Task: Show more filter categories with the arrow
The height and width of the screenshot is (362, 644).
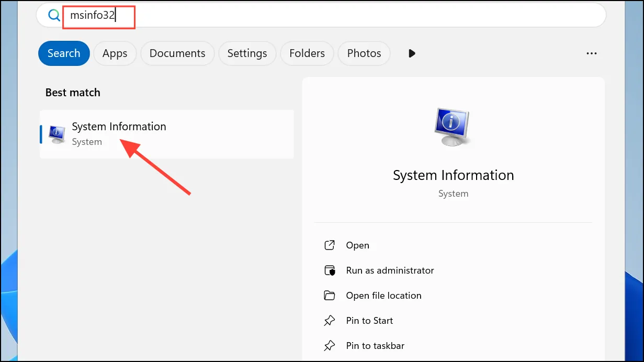Action: [412, 53]
